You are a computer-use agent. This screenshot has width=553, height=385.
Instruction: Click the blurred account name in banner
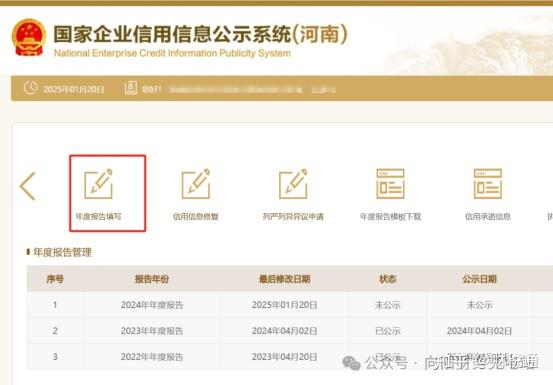tap(236, 90)
